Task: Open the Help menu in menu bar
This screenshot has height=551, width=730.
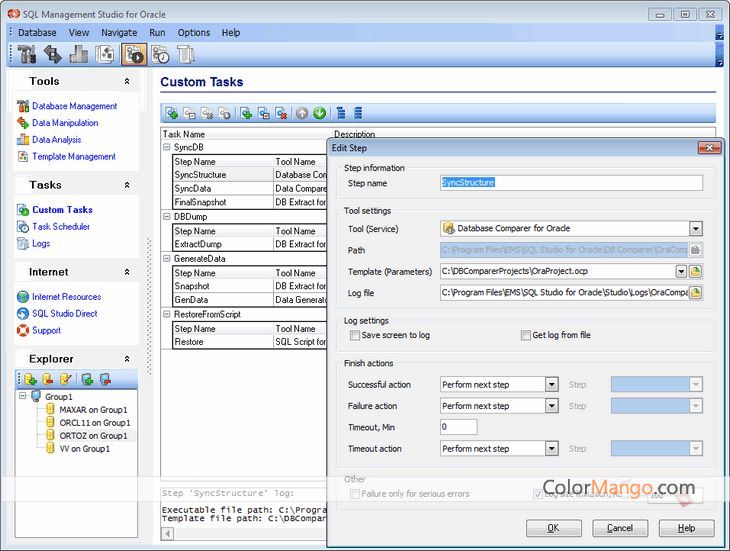Action: (x=231, y=33)
